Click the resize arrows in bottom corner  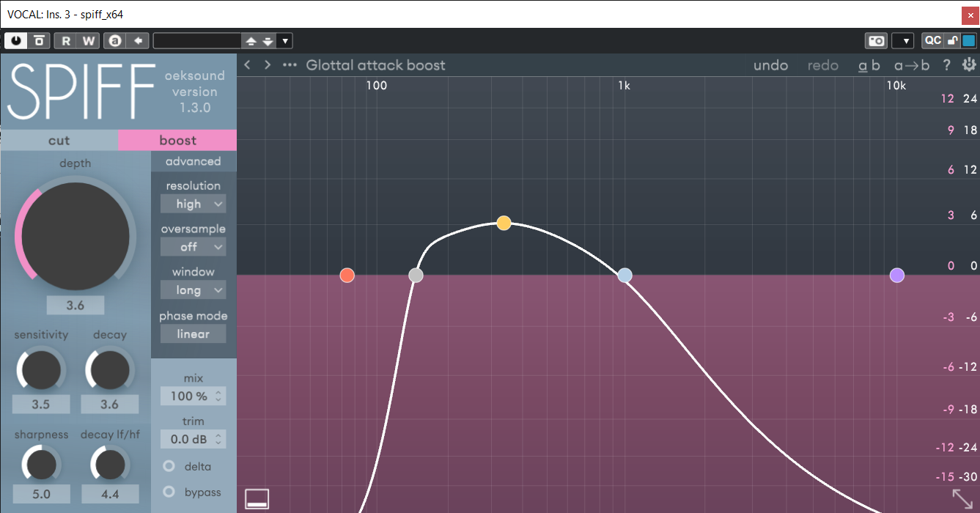point(963,499)
